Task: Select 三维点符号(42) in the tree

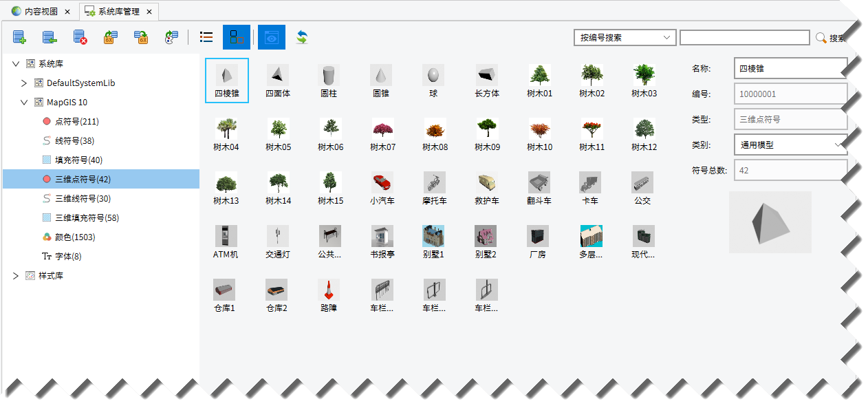Action: click(101, 179)
